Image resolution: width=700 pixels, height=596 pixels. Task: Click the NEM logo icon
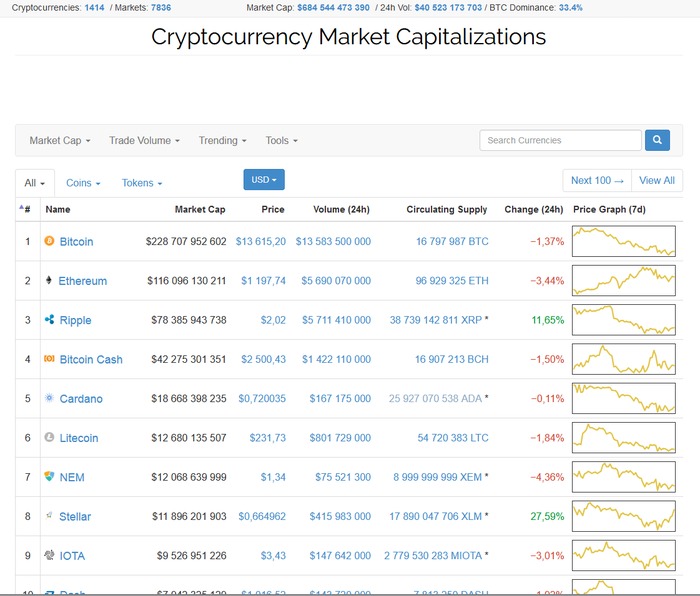pos(49,476)
